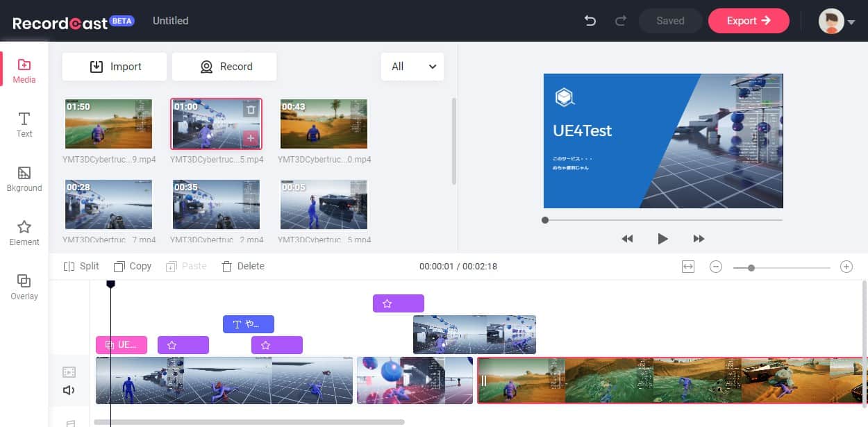The image size is (868, 427).
Task: Select the first video clip on main track
Action: click(224, 380)
